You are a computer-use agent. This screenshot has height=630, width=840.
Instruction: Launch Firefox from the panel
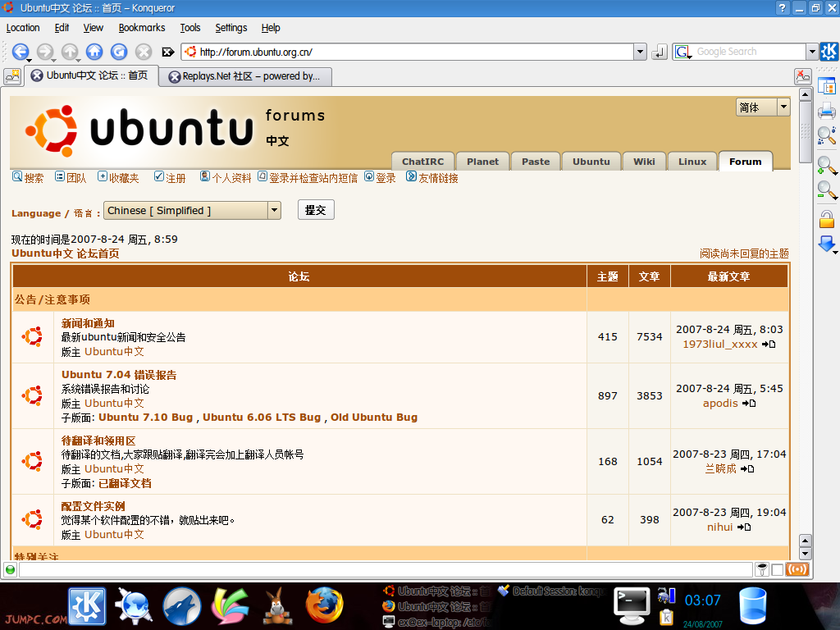324,605
